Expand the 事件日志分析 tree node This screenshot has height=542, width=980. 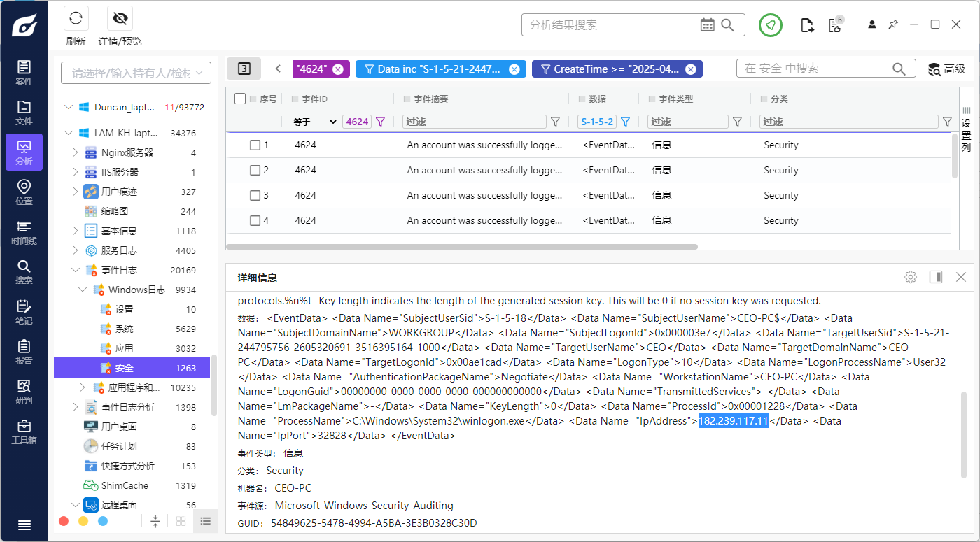coord(76,407)
